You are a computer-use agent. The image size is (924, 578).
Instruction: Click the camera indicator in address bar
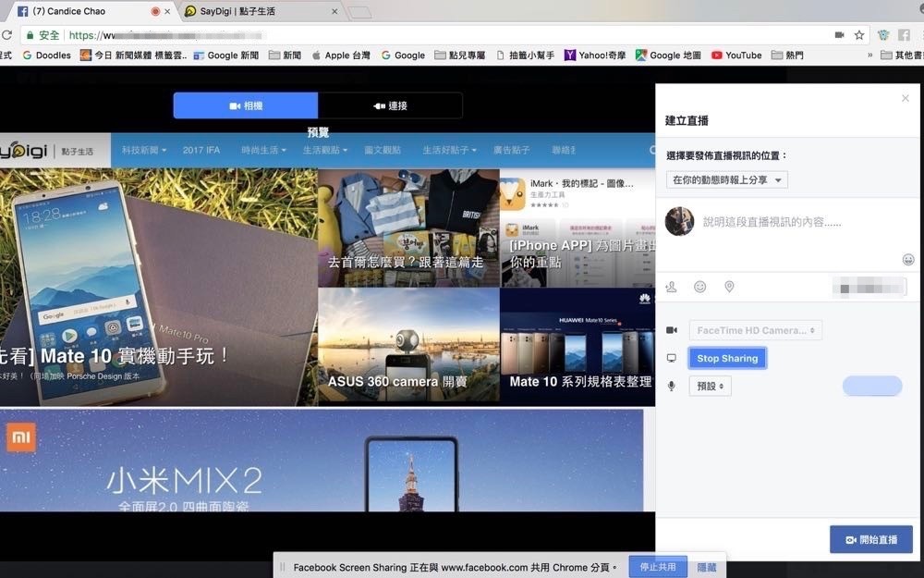[839, 35]
